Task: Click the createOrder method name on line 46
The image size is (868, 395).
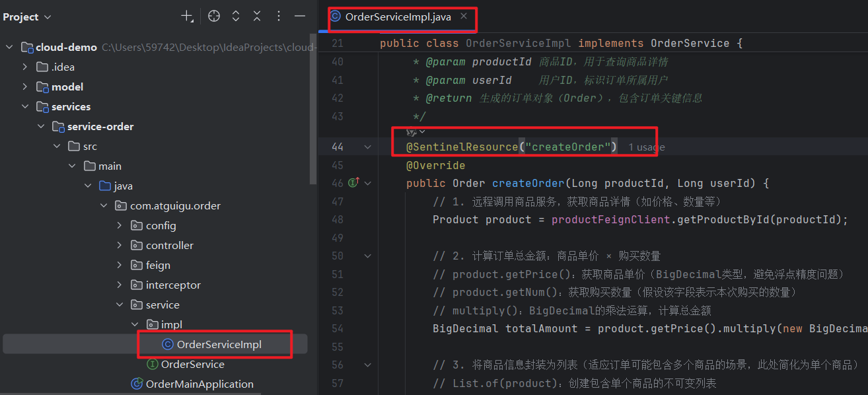Action: click(x=528, y=183)
